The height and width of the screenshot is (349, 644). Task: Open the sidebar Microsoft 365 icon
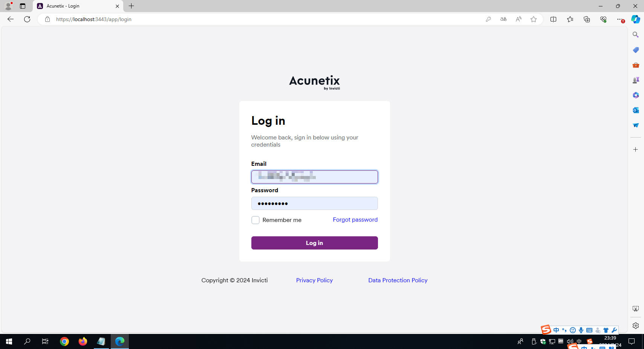[636, 95]
